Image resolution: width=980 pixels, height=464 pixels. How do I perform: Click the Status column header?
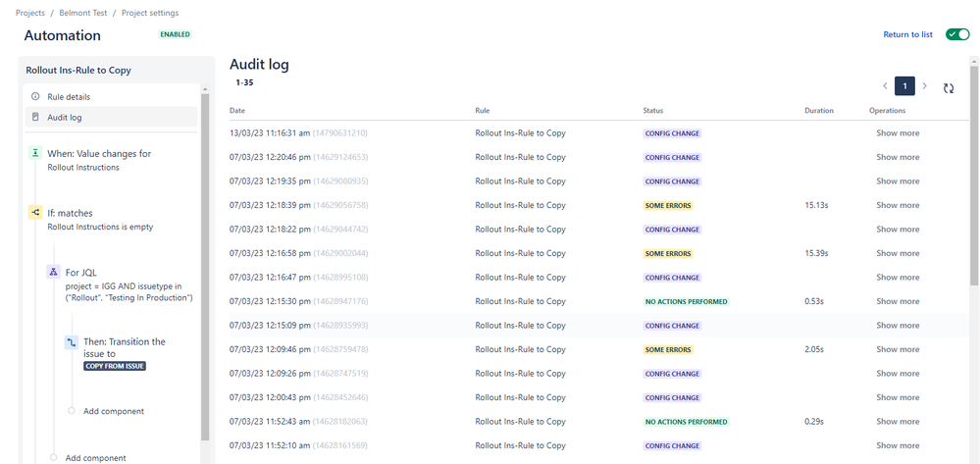[653, 111]
